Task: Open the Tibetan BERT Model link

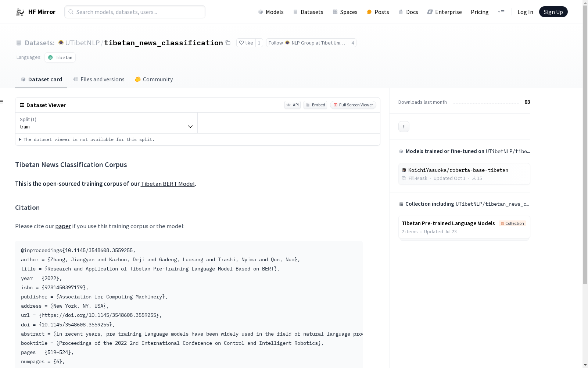Action: point(168,184)
